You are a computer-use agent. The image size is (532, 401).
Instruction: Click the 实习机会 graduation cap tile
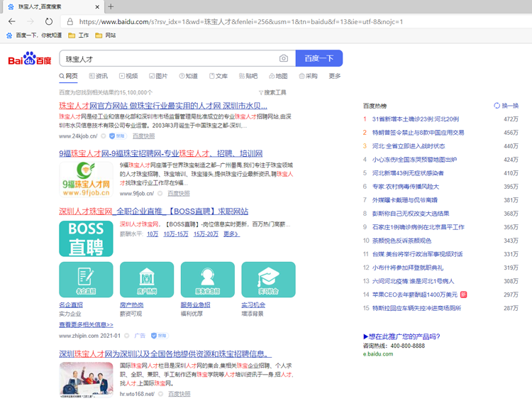point(268,280)
